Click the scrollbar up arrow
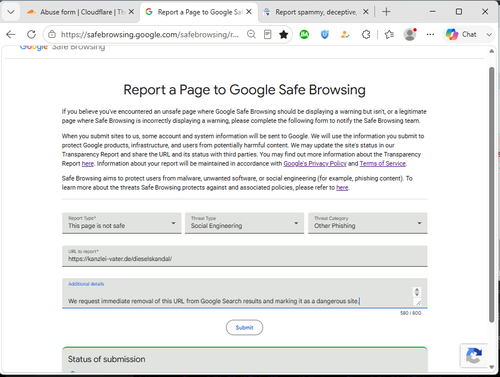Screen dimensions: 500x377 point(491,51)
